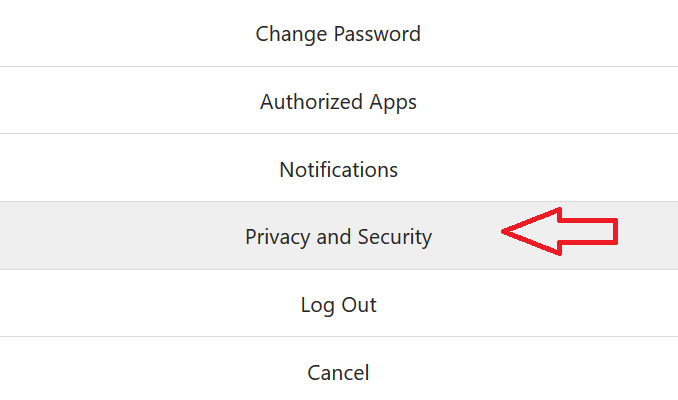Screen dimensions: 678x400
Task: Click the "Authorized Apps" text label
Action: click(x=338, y=101)
